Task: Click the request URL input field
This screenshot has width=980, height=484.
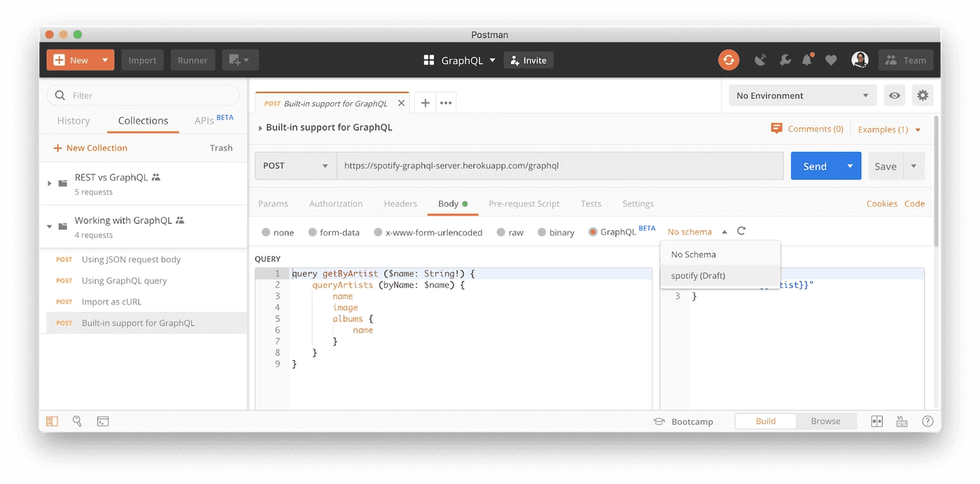Action: pyautogui.click(x=559, y=166)
